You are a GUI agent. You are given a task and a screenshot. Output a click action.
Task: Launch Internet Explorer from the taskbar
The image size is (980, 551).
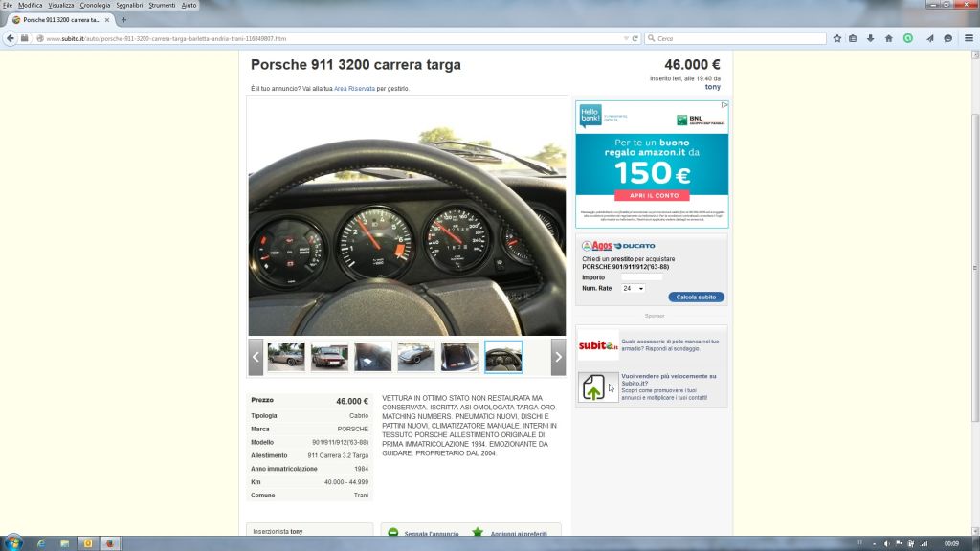[x=41, y=543]
